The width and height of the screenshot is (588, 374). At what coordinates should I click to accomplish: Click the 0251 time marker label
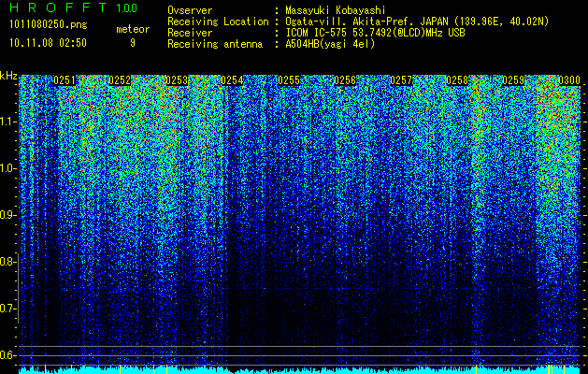[x=65, y=80]
